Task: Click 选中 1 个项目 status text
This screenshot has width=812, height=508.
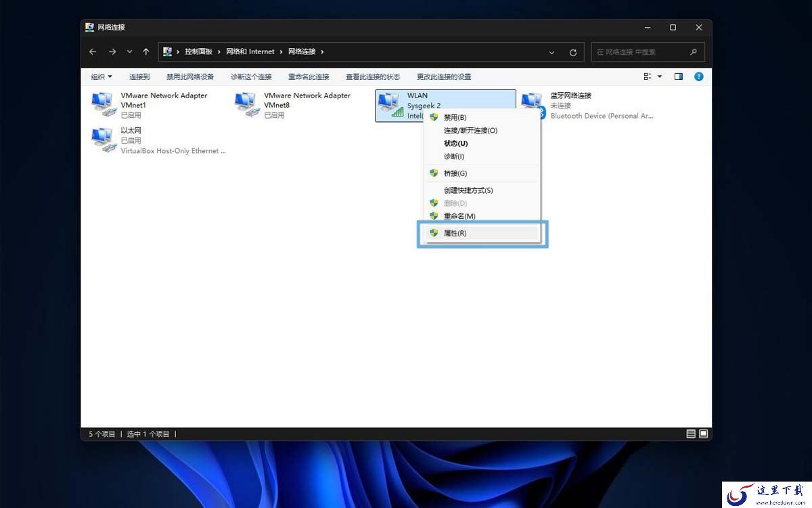Action: (148, 434)
